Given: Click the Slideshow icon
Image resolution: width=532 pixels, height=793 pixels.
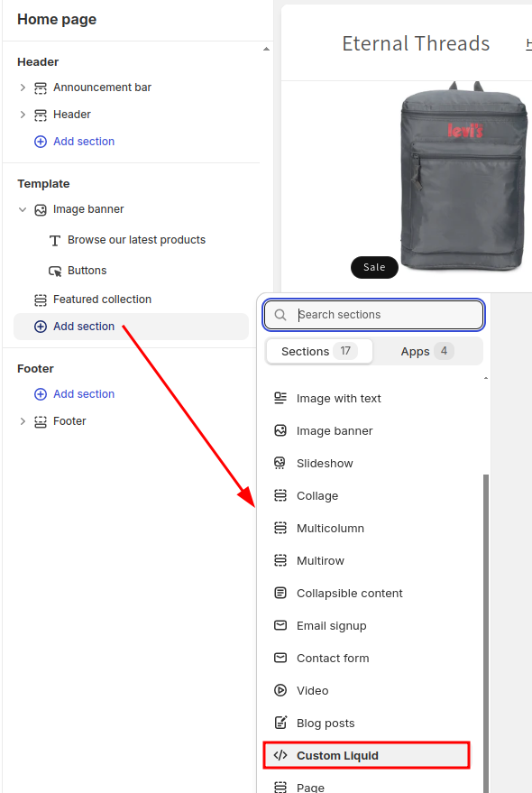Looking at the screenshot, I should click(x=280, y=463).
